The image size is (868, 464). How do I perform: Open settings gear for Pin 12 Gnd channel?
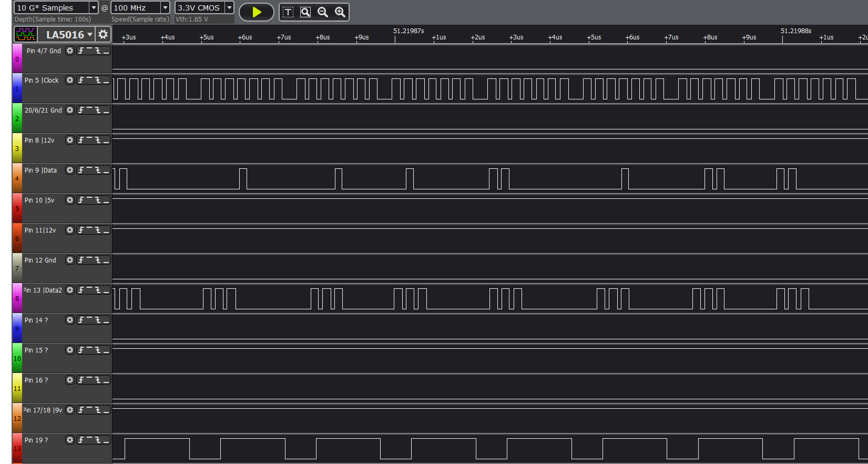[x=70, y=260]
